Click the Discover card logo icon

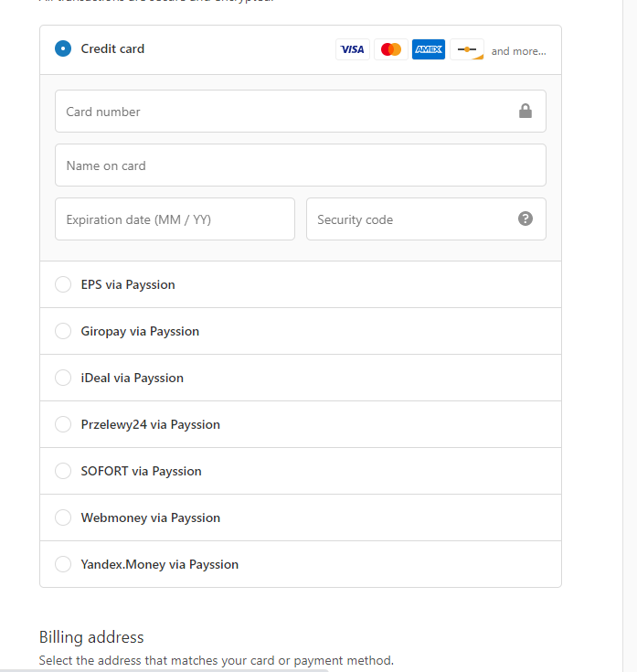click(467, 49)
